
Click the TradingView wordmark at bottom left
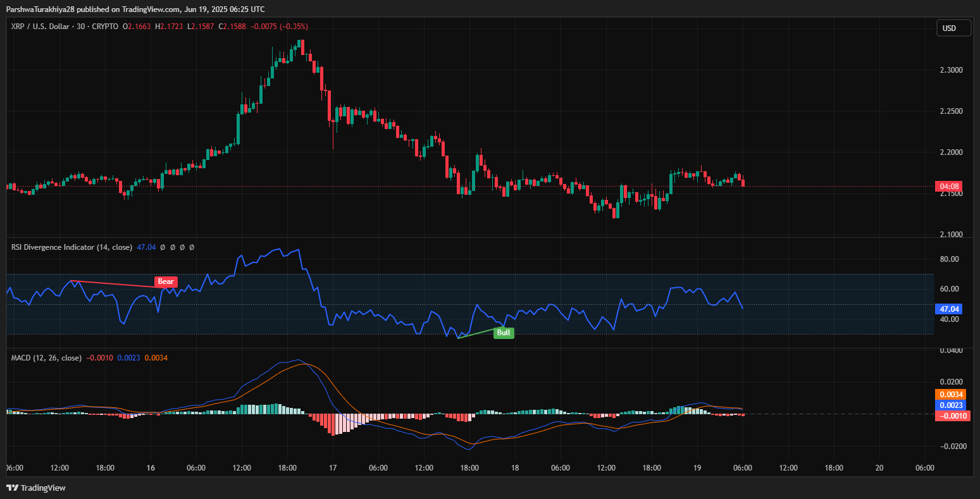point(43,488)
